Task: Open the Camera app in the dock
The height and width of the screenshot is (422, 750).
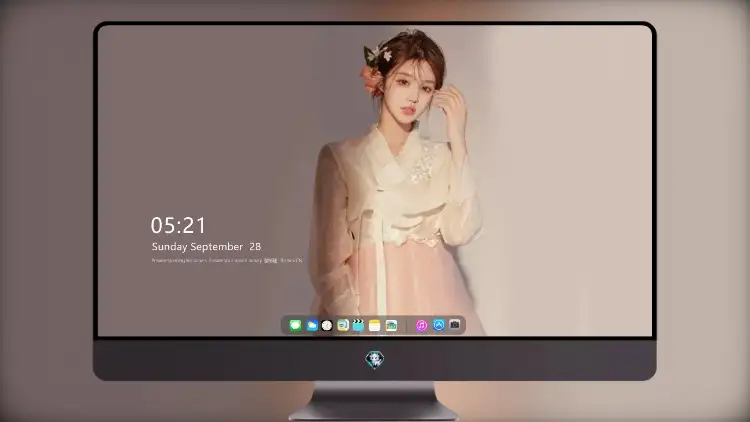Action: coord(454,325)
